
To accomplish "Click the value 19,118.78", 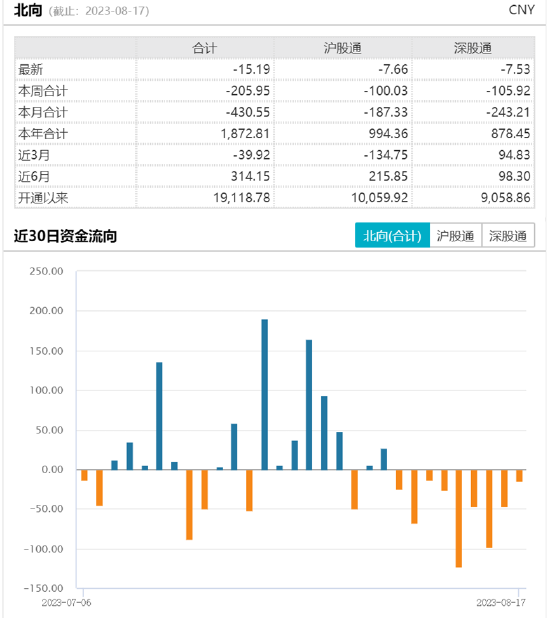I will (242, 197).
